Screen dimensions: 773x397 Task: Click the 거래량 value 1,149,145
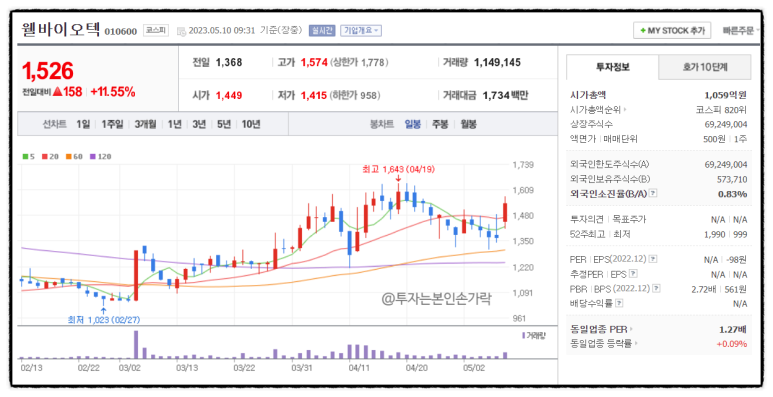(497, 63)
